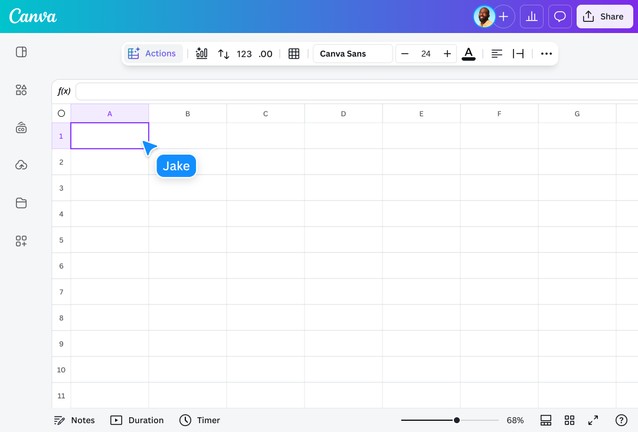Screen dimensions: 638x432
Task: Open the analytics bar chart icon in header
Action: (532, 16)
